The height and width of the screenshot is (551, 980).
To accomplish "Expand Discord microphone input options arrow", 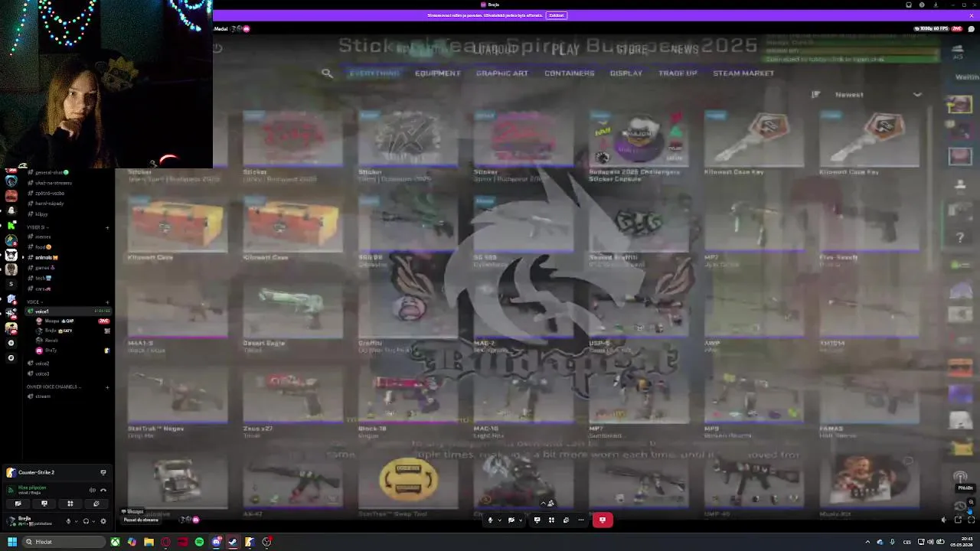I will pyautogui.click(x=76, y=522).
